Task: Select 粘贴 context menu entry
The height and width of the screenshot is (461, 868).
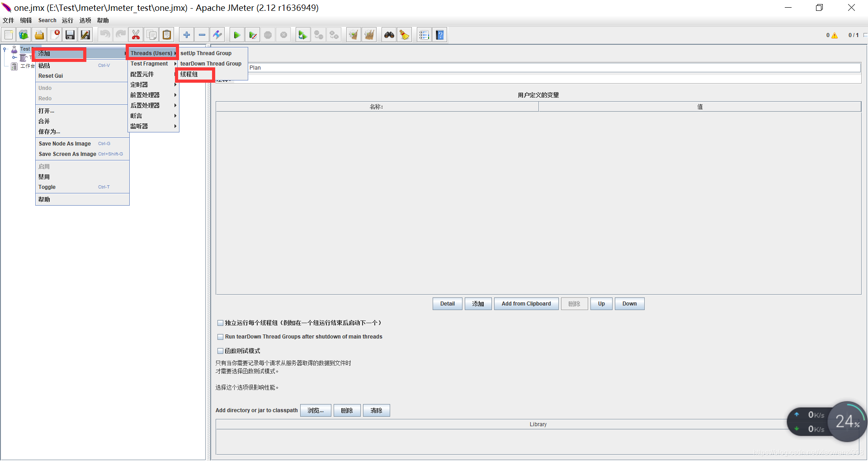Action: tap(82, 66)
